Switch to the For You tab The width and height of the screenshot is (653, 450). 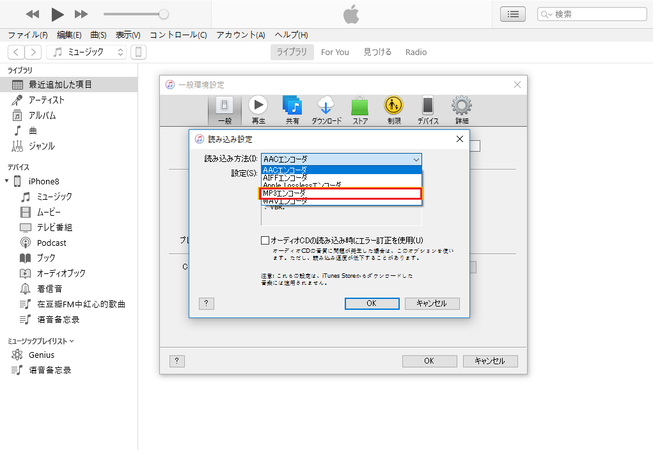(x=335, y=52)
